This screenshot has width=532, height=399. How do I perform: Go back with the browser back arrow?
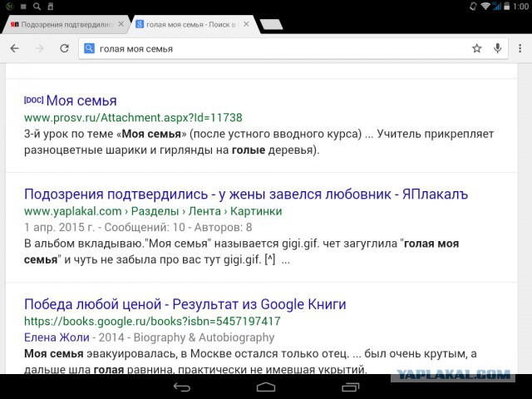click(x=15, y=48)
